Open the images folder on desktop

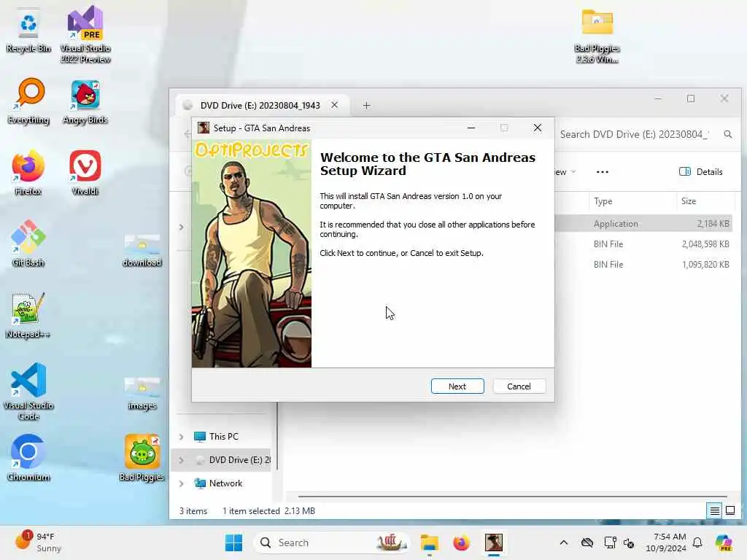(x=142, y=393)
